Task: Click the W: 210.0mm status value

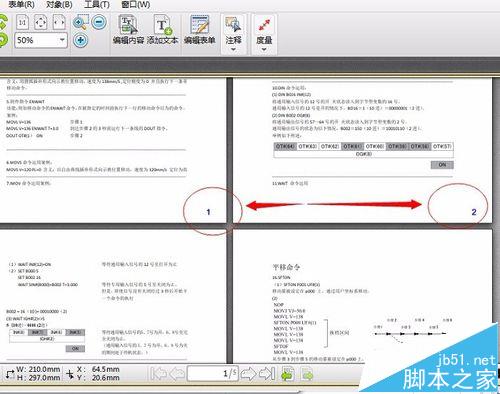Action: (x=38, y=369)
